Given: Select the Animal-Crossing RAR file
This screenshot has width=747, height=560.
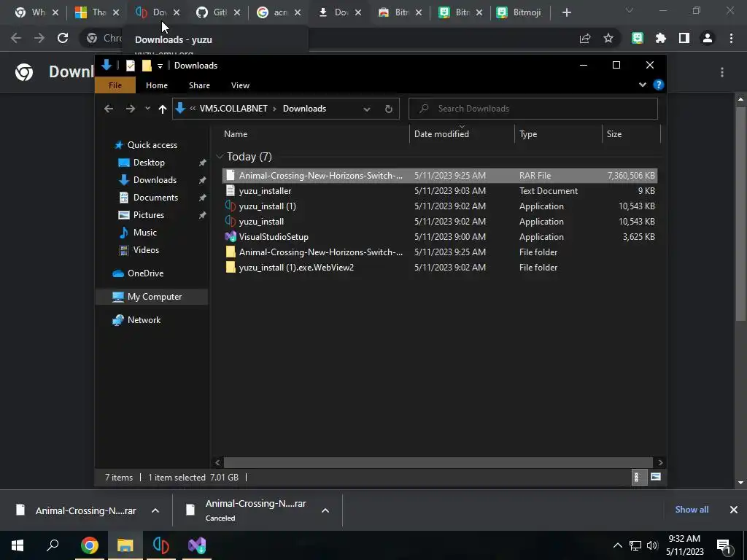Looking at the screenshot, I should [440, 175].
